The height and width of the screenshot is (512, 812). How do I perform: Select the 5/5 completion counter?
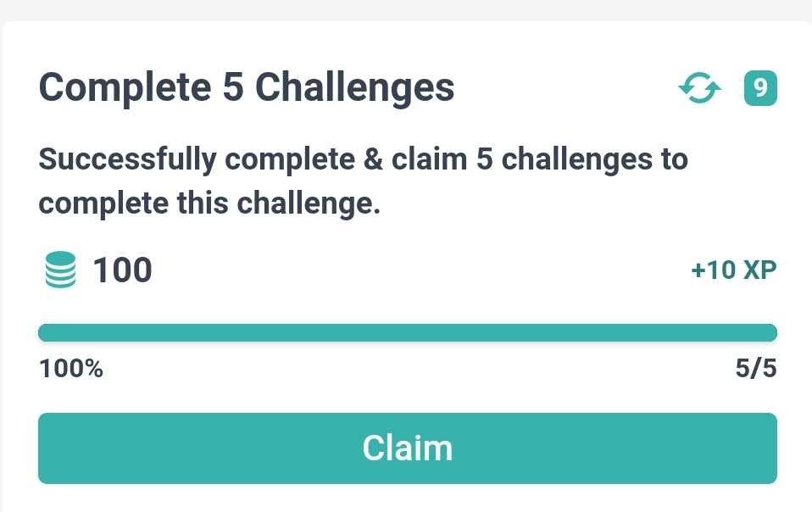pyautogui.click(x=756, y=369)
